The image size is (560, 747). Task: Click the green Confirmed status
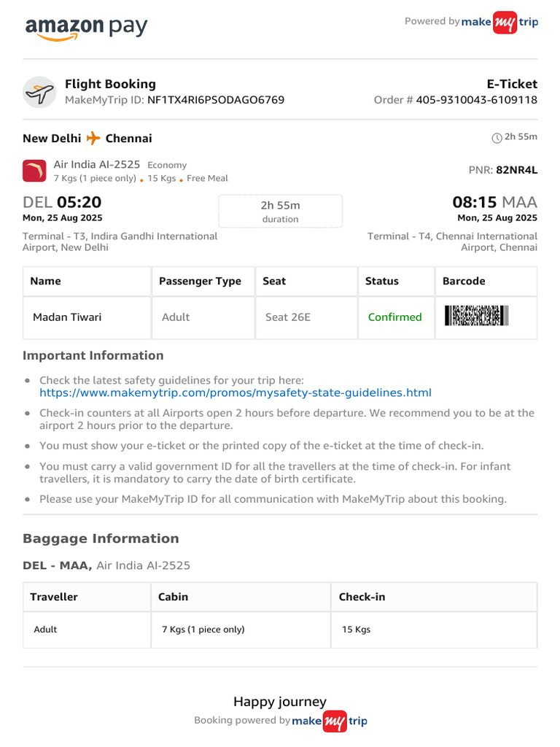click(x=394, y=317)
